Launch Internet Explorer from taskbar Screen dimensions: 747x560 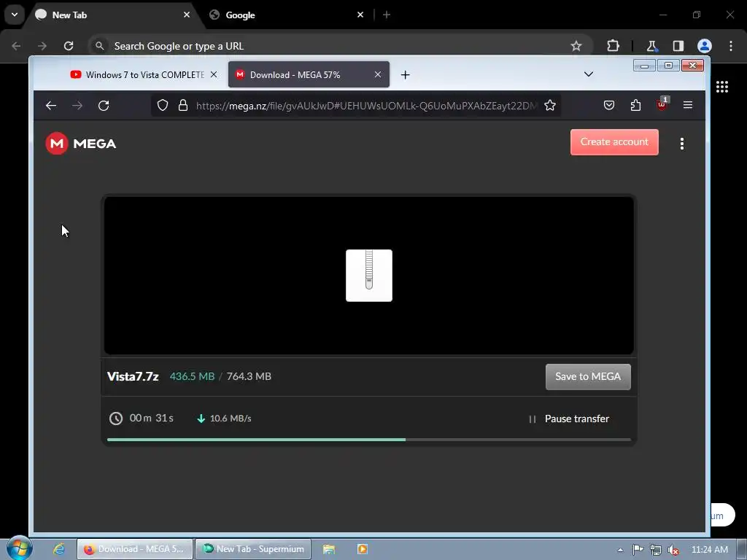(58, 549)
